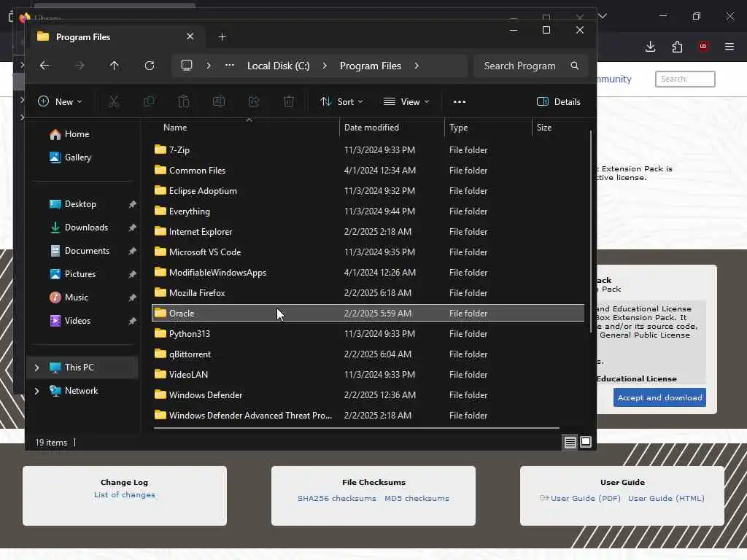Add a new Explorer tab

coord(222,37)
